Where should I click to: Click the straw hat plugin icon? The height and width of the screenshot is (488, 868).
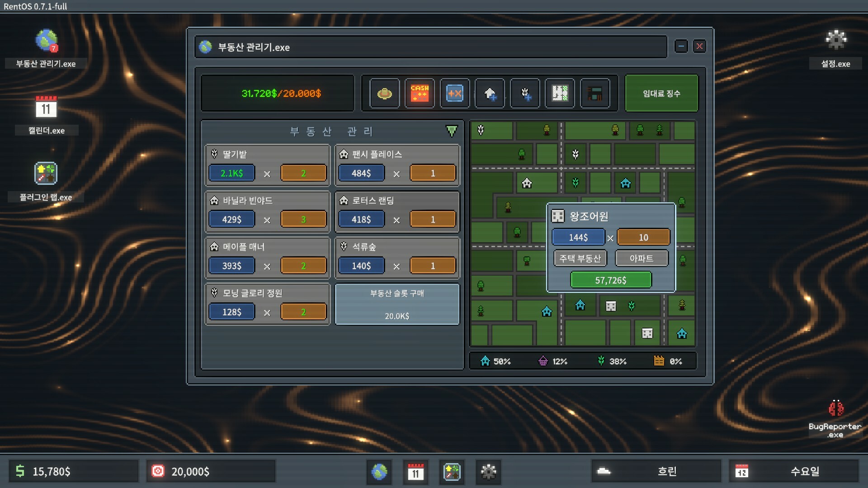(x=384, y=94)
